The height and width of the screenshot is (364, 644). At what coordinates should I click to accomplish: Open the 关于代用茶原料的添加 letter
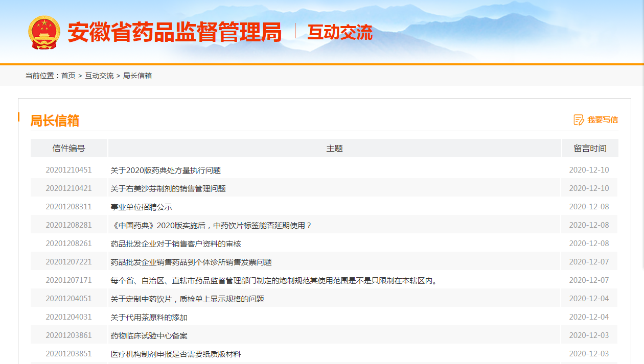pyautogui.click(x=149, y=317)
